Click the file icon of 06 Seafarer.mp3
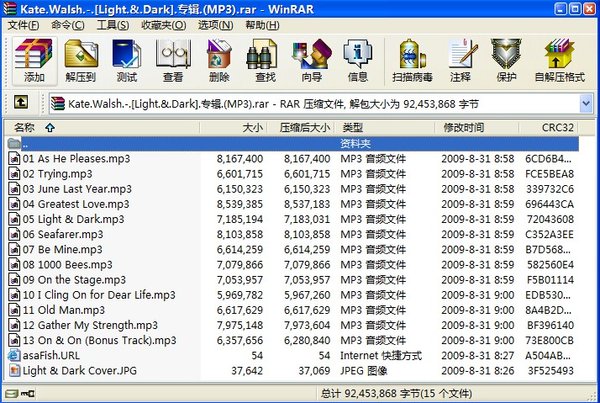Image resolution: width=600 pixels, height=403 pixels. click(14, 234)
